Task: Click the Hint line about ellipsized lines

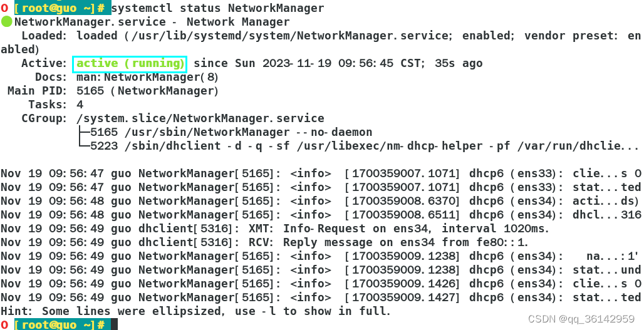Action: click(195, 311)
